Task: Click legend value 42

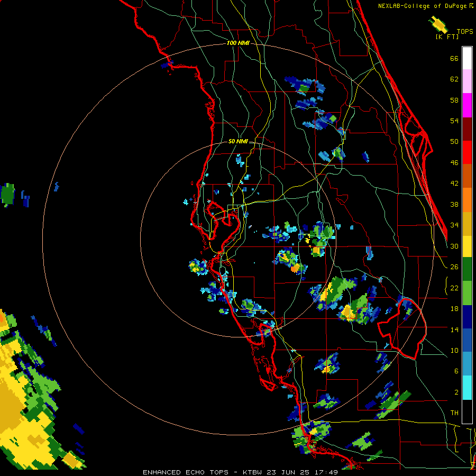Action: [x=454, y=184]
